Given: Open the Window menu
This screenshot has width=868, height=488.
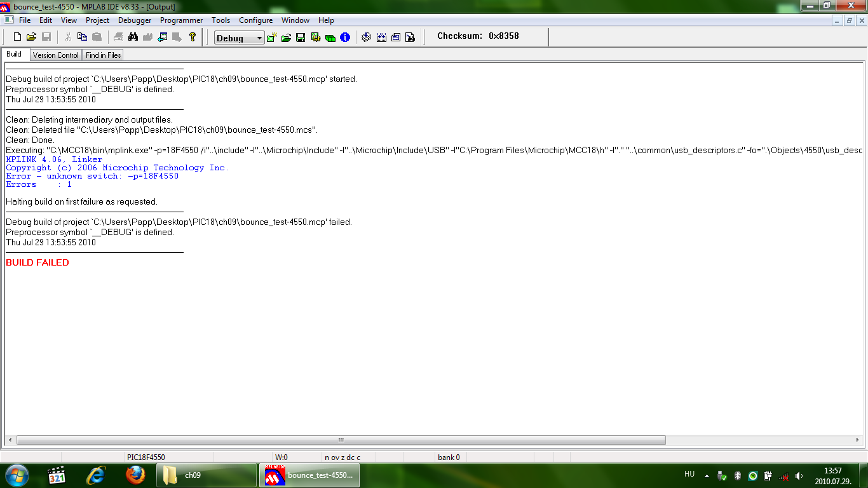Looking at the screenshot, I should [295, 20].
